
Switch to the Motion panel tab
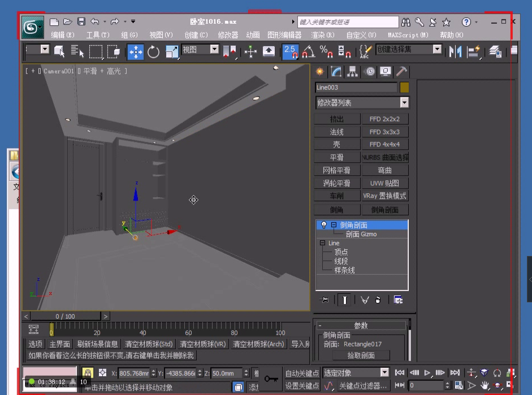370,72
